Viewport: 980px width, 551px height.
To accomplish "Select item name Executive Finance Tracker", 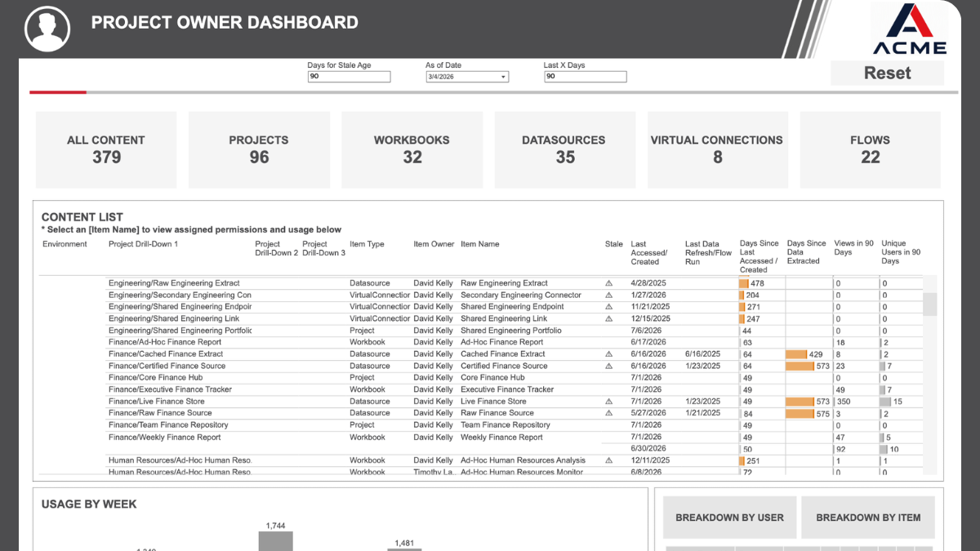I will 506,390.
